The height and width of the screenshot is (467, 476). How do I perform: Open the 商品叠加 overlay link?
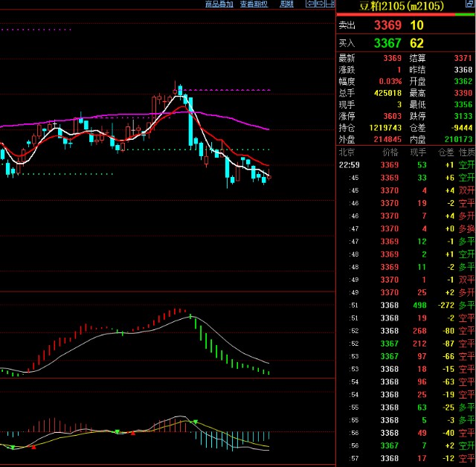point(219,4)
